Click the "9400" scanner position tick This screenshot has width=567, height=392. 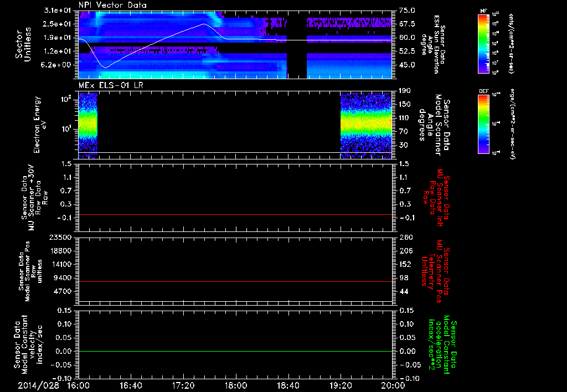(63, 278)
